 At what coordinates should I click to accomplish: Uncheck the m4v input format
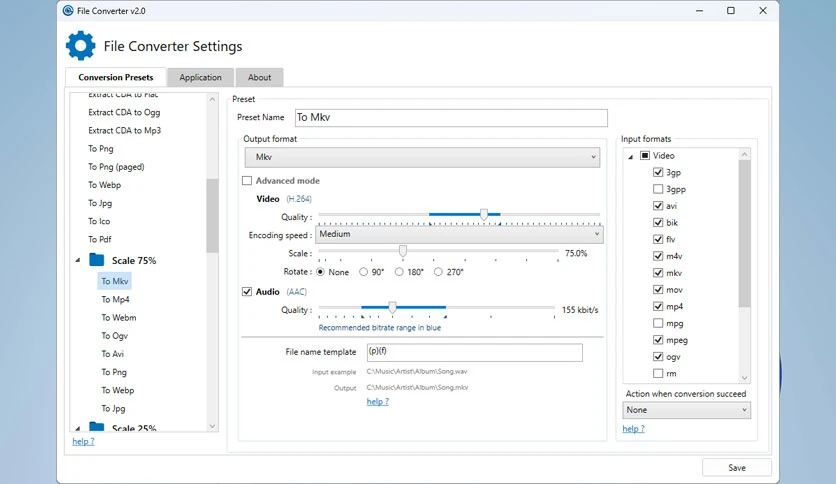click(x=658, y=256)
